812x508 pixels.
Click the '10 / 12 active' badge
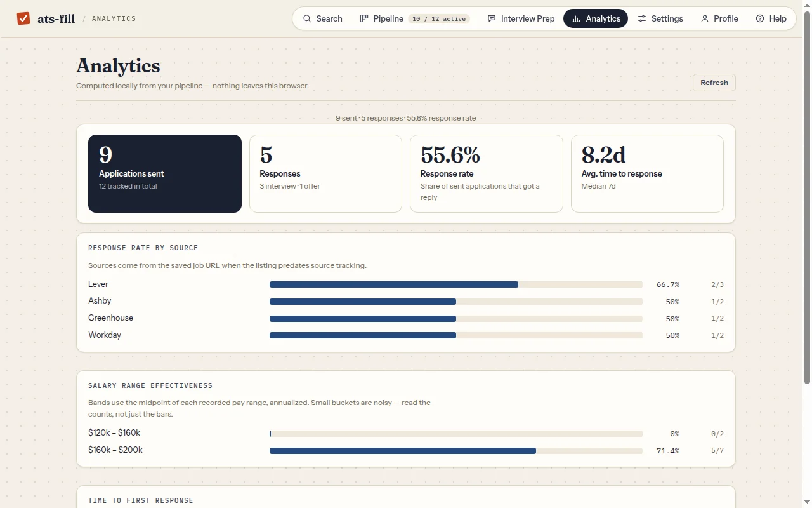pos(439,19)
